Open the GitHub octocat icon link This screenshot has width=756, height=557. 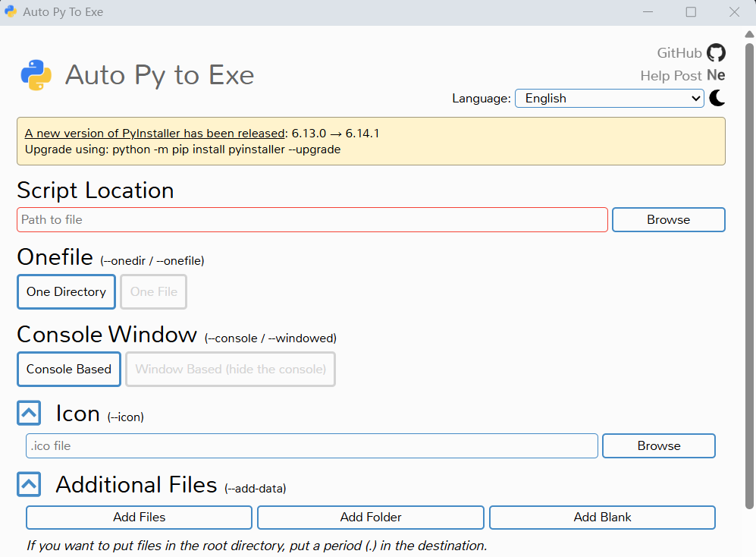[x=716, y=52]
